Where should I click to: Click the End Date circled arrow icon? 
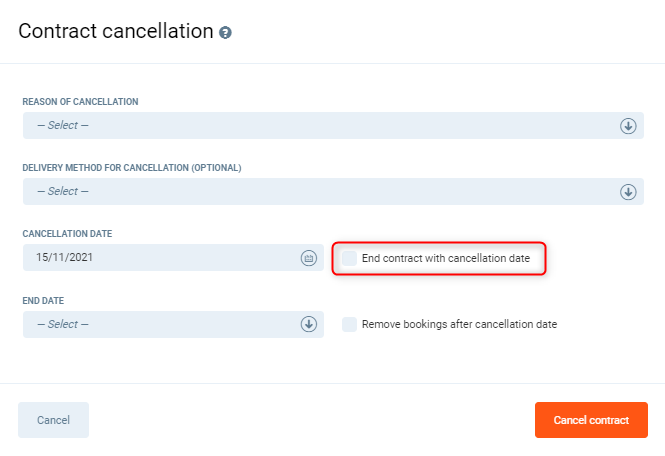[308, 324]
